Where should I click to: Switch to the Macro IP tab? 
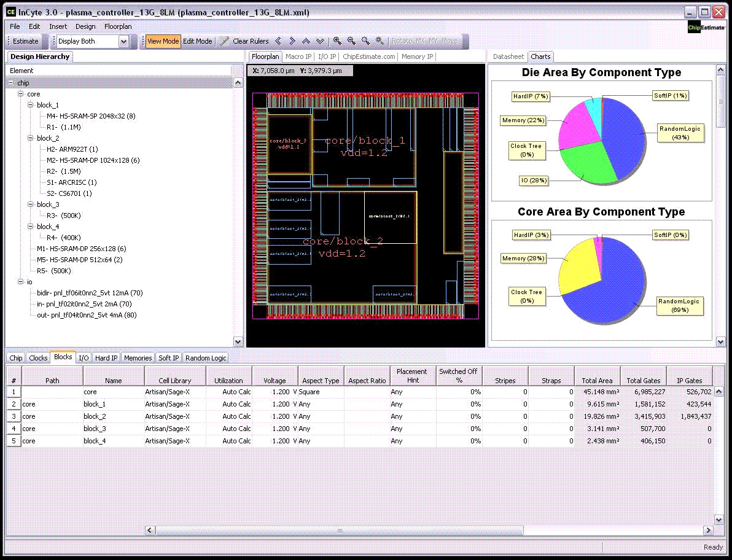click(298, 56)
